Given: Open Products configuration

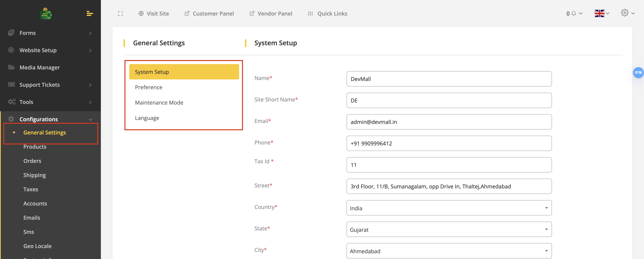Looking at the screenshot, I should point(35,147).
